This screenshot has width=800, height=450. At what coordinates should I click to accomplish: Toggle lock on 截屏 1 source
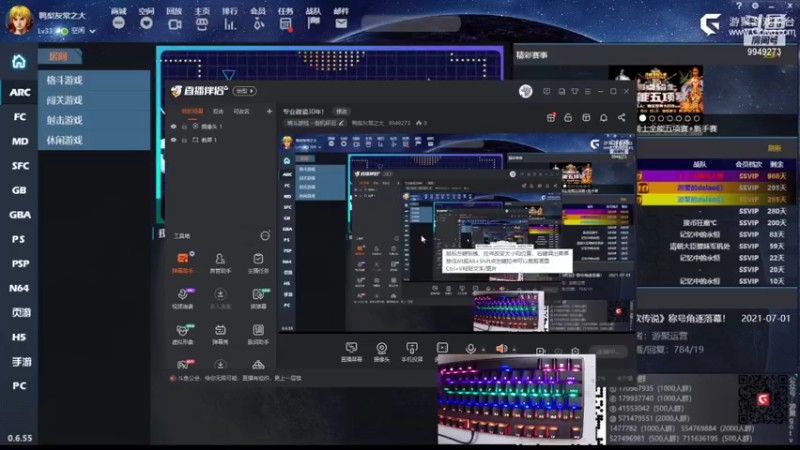(x=184, y=140)
